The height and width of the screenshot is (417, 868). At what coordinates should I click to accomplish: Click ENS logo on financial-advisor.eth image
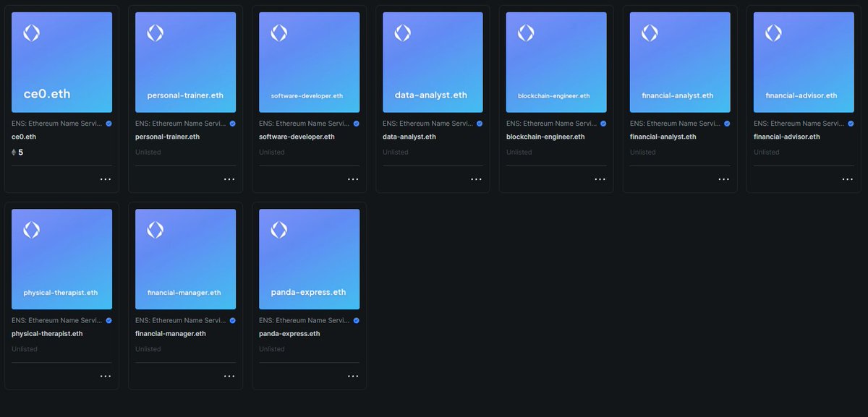(x=773, y=33)
